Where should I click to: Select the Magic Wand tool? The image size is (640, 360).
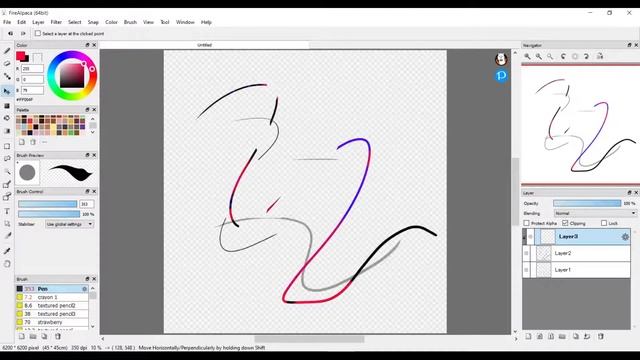(x=7, y=171)
